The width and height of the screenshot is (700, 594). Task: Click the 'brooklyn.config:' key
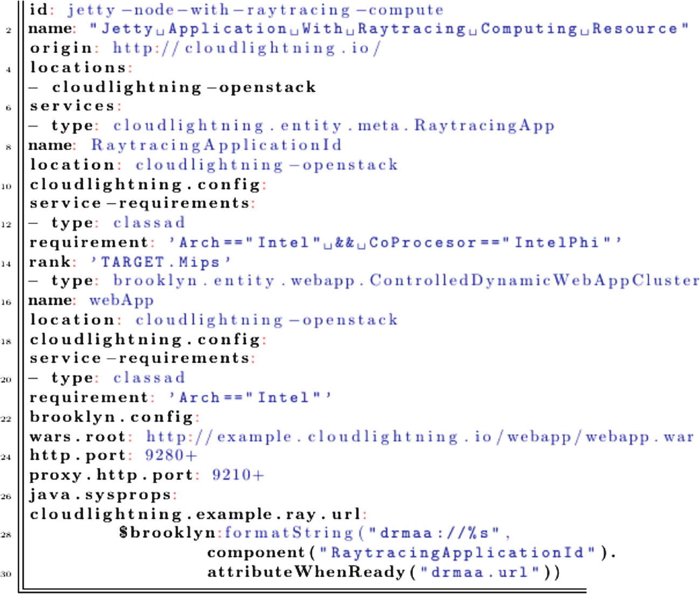(x=115, y=417)
